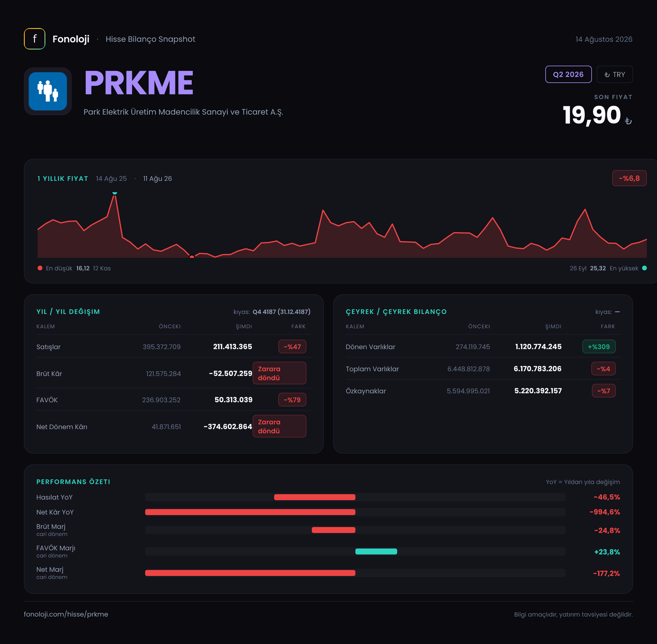
Task: Click the red En düşük legend dot
Action: (40, 268)
